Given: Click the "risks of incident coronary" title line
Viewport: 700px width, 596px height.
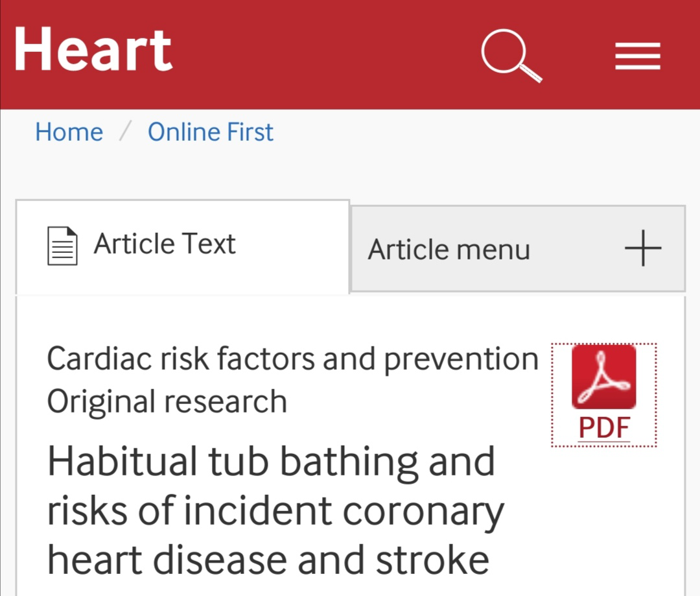Looking at the screenshot, I should click(275, 511).
